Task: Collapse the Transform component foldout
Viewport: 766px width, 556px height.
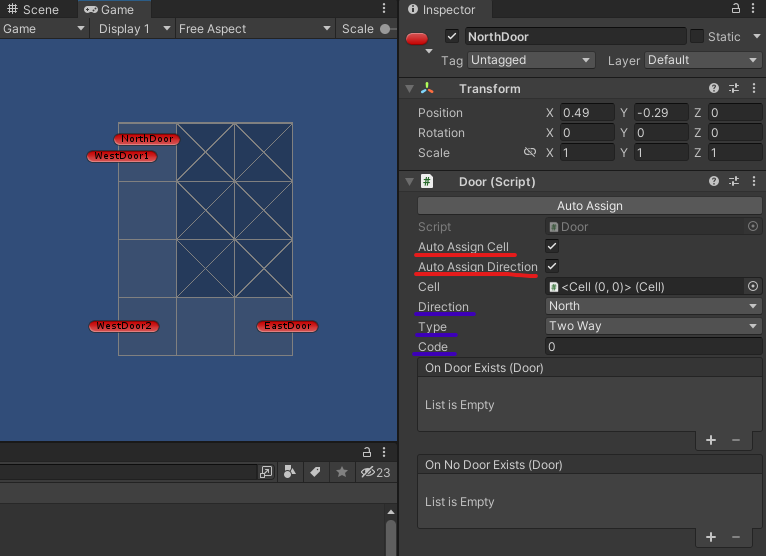Action: coord(410,88)
